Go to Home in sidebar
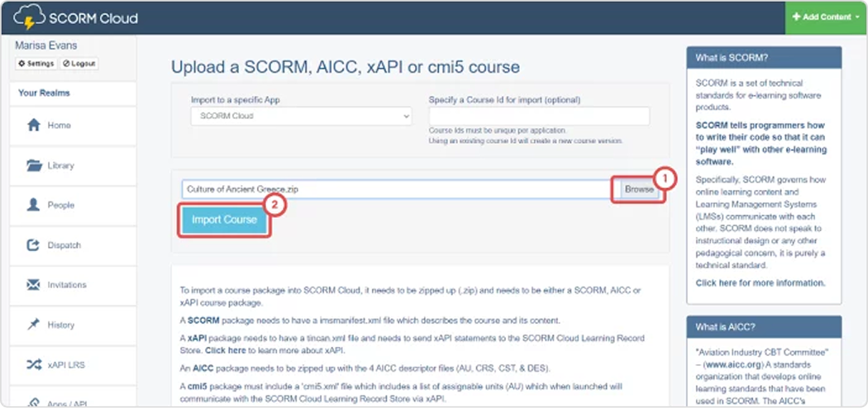This screenshot has height=408, width=868. point(73,126)
